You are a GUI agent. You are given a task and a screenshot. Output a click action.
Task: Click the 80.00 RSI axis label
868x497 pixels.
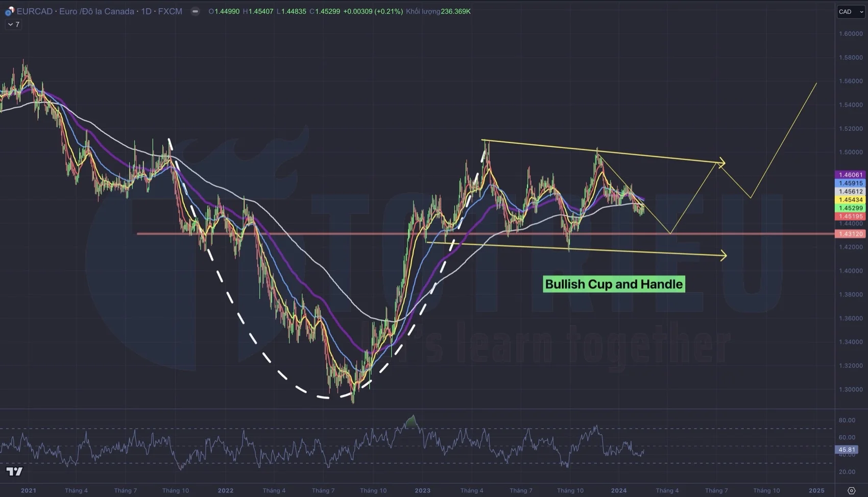click(x=847, y=420)
